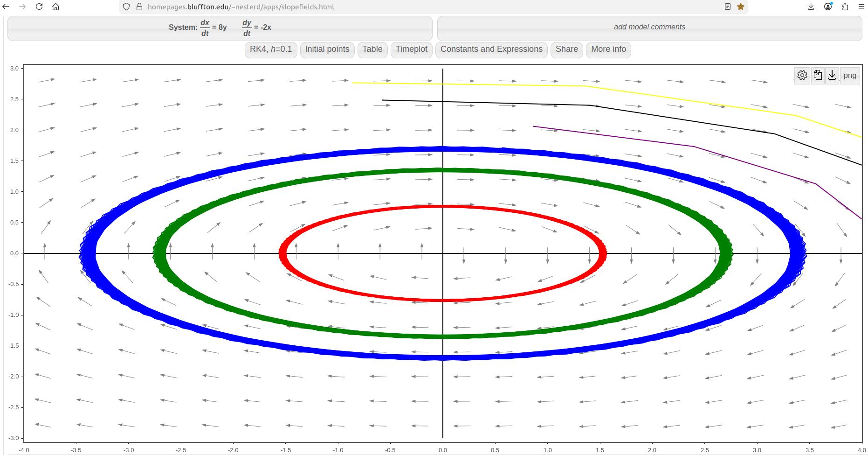Open the plot settings gear
The height and width of the screenshot is (455, 868).
(802, 75)
